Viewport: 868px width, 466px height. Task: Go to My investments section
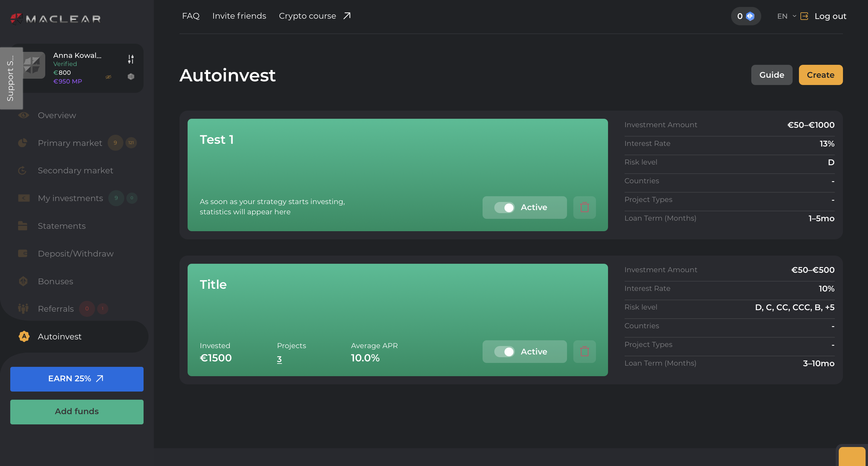click(70, 198)
